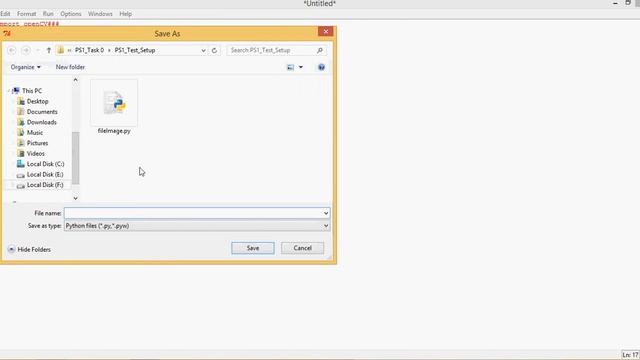Open the Edit menu in the editor
The image size is (640, 360).
pyautogui.click(x=5, y=14)
